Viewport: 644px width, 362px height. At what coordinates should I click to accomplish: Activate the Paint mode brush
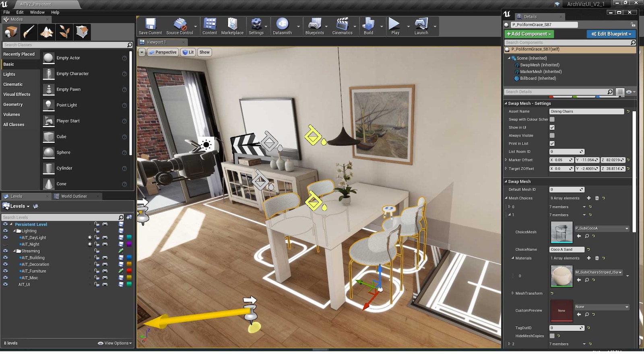click(x=28, y=31)
